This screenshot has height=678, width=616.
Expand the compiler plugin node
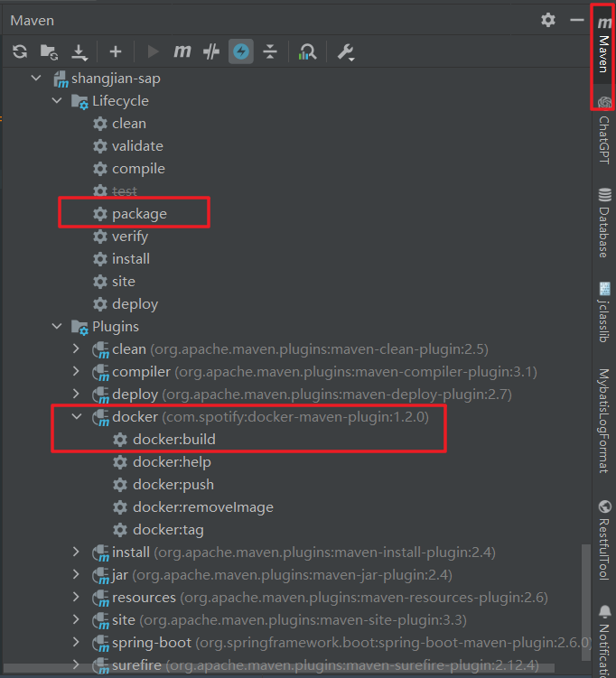[76, 371]
